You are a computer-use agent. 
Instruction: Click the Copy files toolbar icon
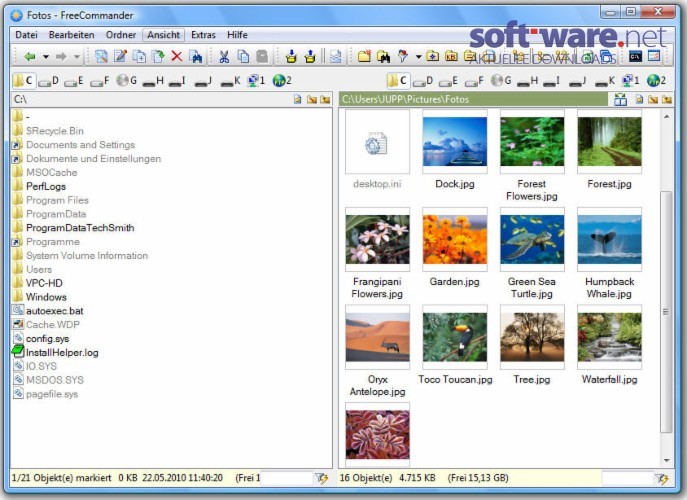pos(139,56)
